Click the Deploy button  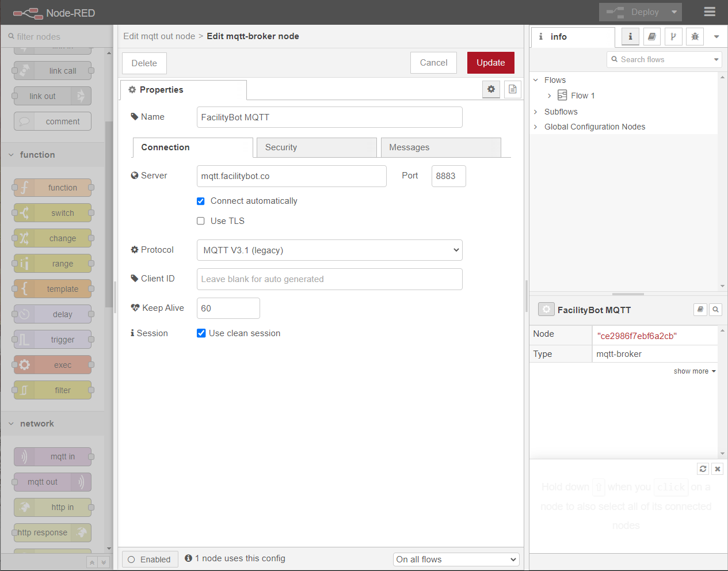pos(633,12)
